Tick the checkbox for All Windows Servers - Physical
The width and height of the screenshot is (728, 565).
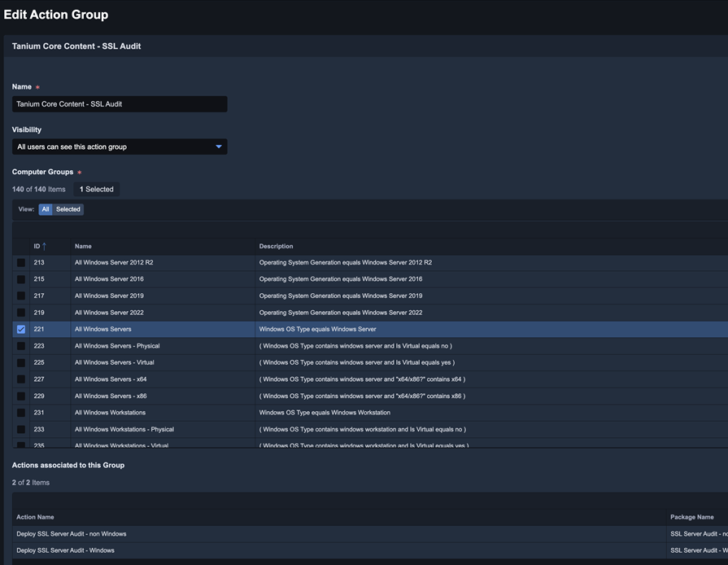(x=21, y=346)
